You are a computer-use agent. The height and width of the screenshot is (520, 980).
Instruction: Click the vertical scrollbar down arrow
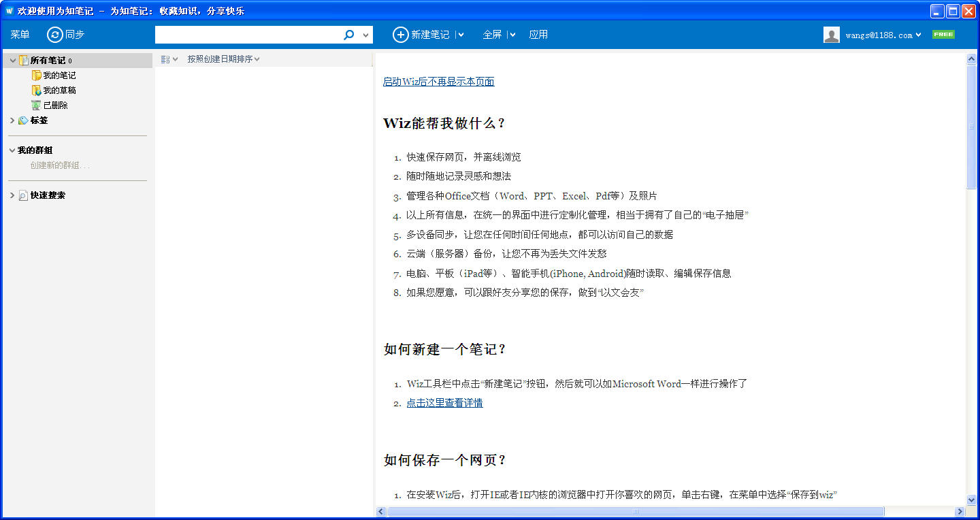[971, 500]
